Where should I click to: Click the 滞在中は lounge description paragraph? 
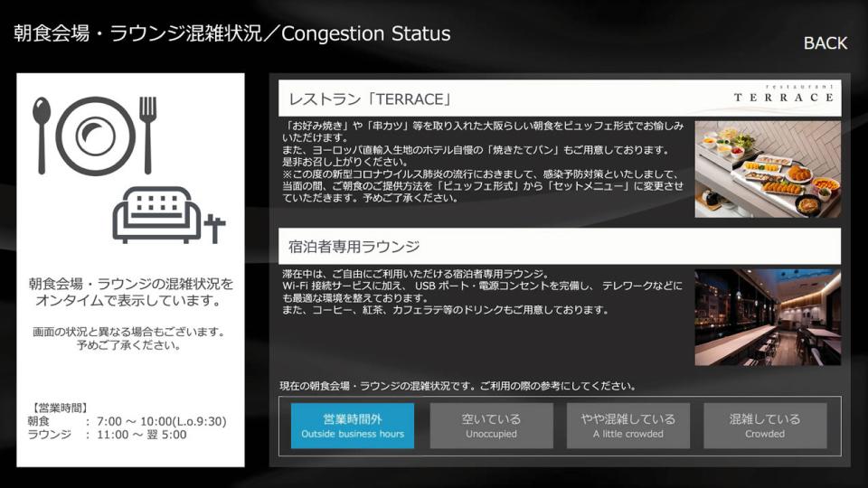pyautogui.click(x=482, y=292)
